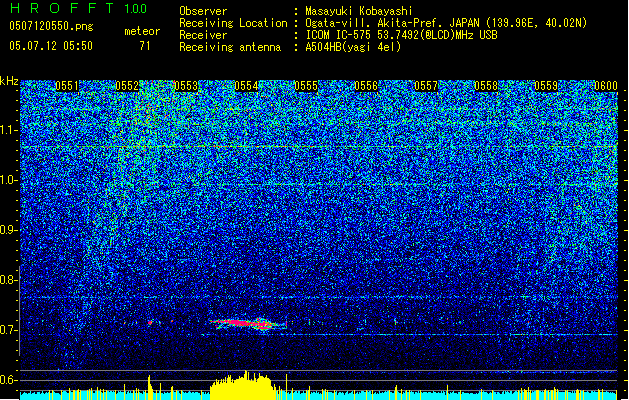Click the 0.8 kHz axis label
Screen dimensions: 629x400
pos(9,280)
